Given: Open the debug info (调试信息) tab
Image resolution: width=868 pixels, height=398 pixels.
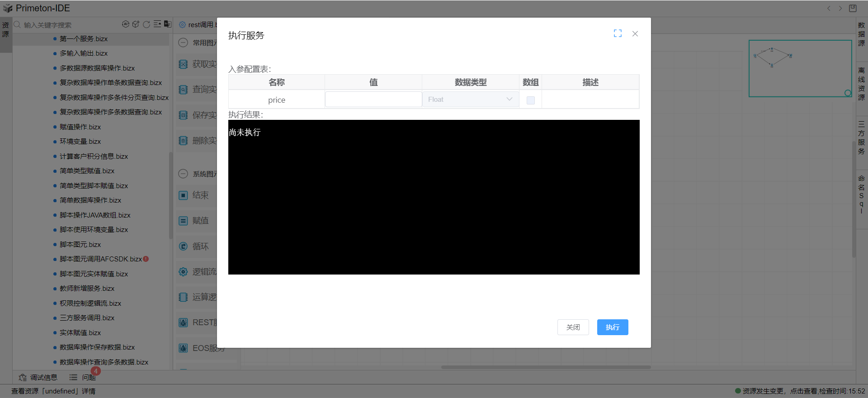Looking at the screenshot, I should coord(38,377).
